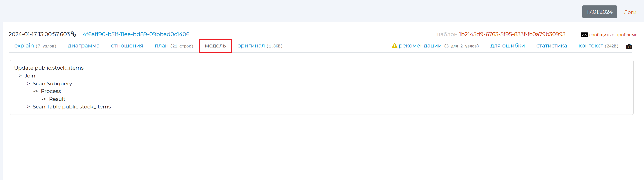Open template 1b2145d9 link
Screen dimensions: 644x180
pos(512,34)
